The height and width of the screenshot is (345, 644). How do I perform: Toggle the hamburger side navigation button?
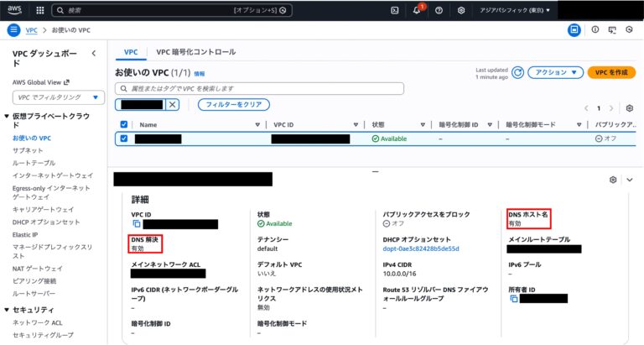13,30
